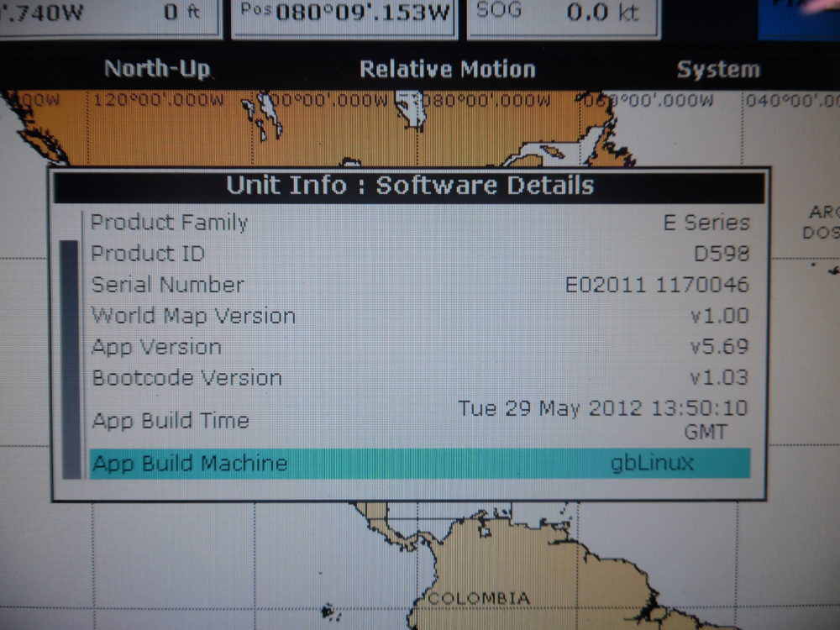Select the System softkey label
The height and width of the screenshot is (630, 840).
point(718,70)
